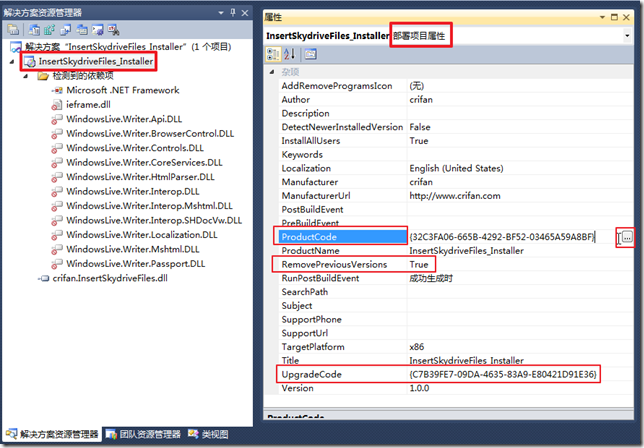Open the File System Editor icon

click(x=34, y=30)
